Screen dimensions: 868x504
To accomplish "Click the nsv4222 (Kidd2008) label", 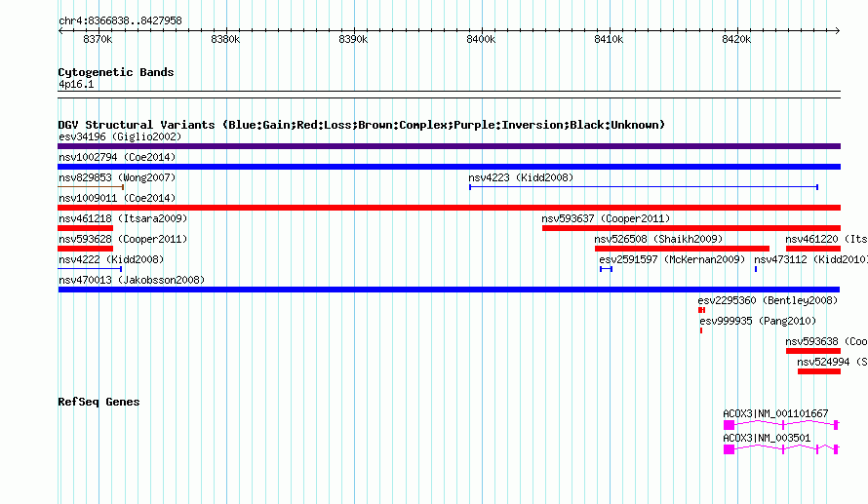I will pos(111,259).
